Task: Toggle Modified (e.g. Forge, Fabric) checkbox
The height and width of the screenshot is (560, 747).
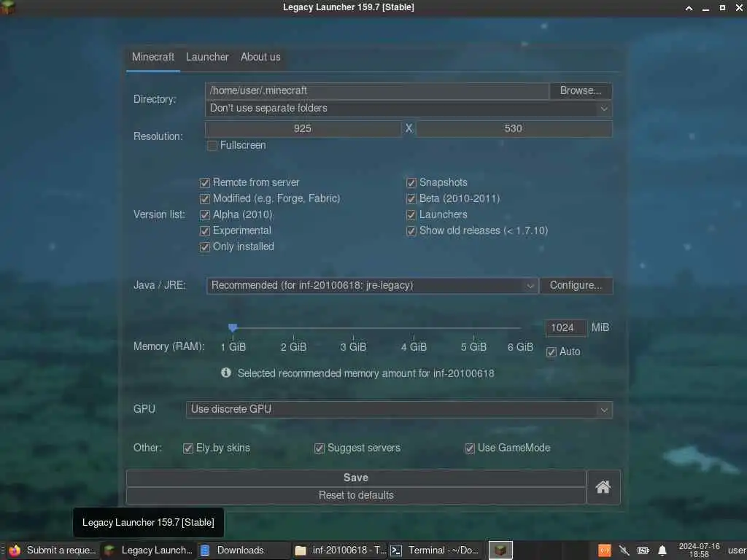Action: (x=205, y=198)
